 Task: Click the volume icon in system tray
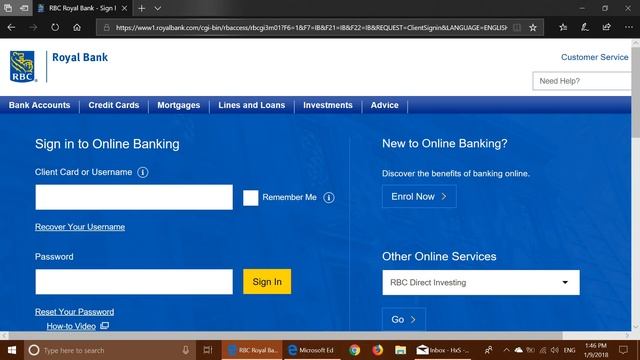click(554, 350)
